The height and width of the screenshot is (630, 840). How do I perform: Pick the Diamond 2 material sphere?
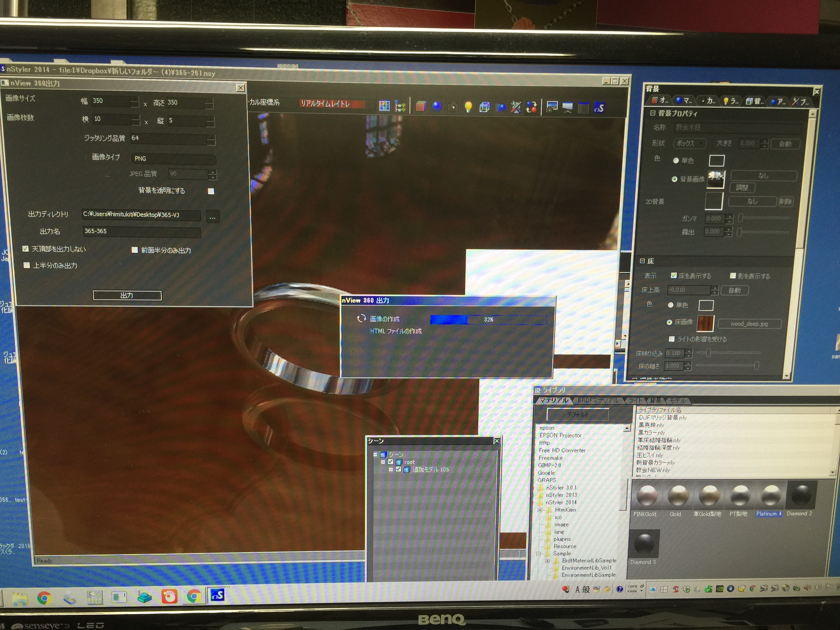[x=801, y=494]
